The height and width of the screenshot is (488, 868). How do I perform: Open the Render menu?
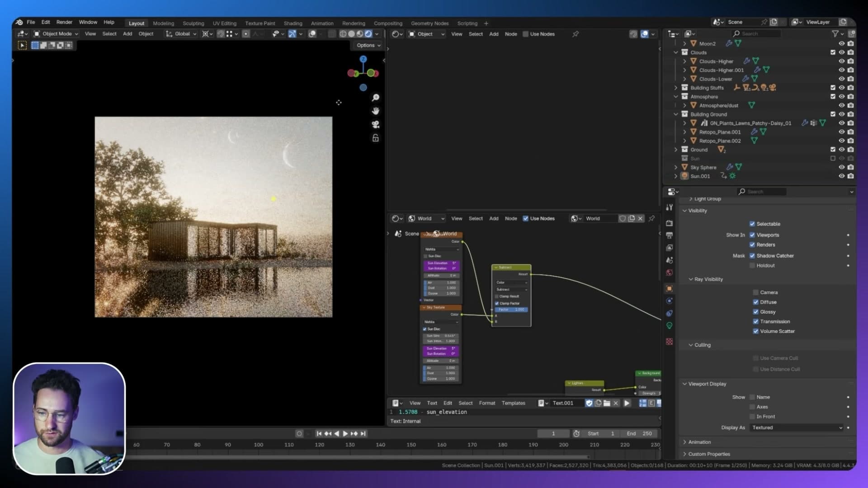pos(64,22)
